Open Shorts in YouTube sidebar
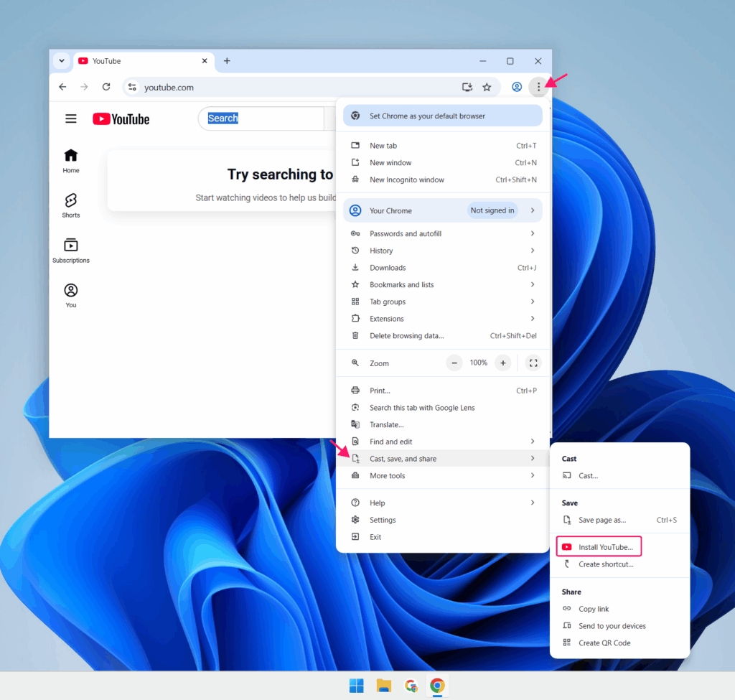This screenshot has width=735, height=700. 71,205
